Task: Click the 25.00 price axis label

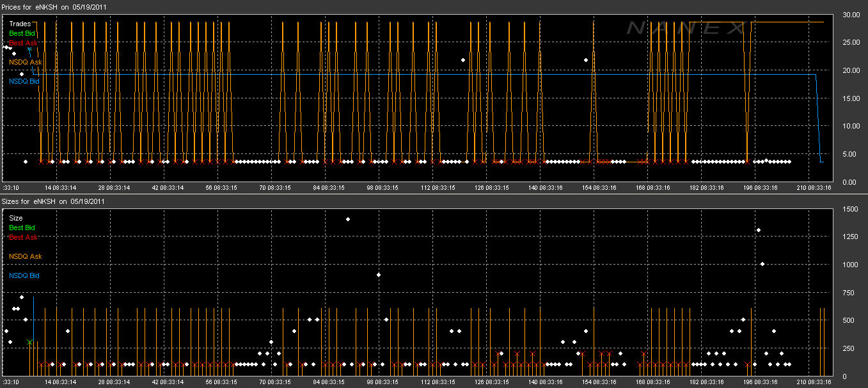Action: click(x=851, y=42)
